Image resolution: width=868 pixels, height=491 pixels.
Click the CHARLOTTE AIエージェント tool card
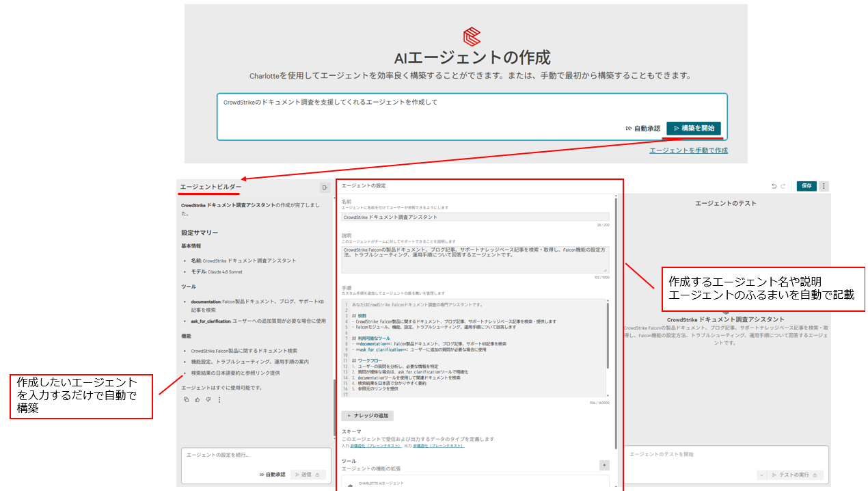click(475, 483)
